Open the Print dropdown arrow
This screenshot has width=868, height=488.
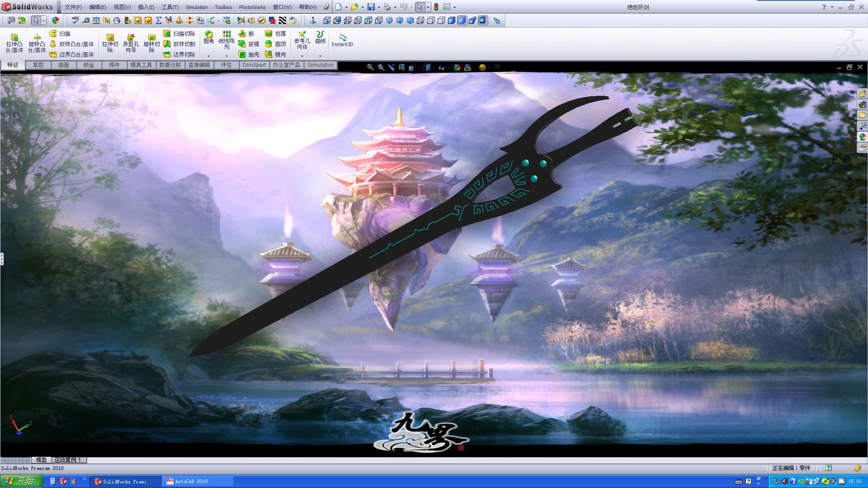click(395, 7)
